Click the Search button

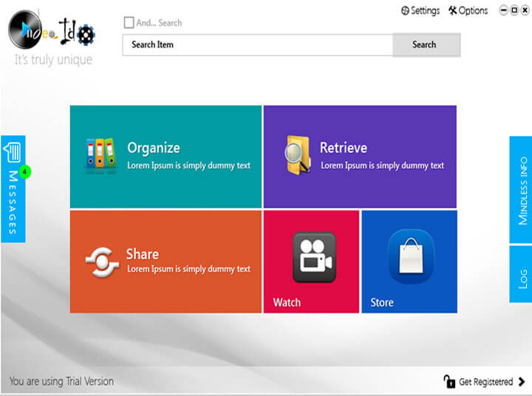click(426, 45)
